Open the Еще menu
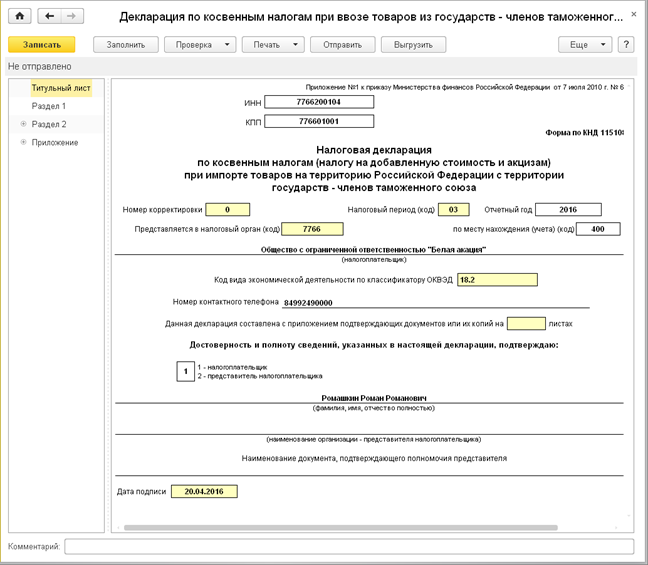The width and height of the screenshot is (648, 565). point(585,45)
